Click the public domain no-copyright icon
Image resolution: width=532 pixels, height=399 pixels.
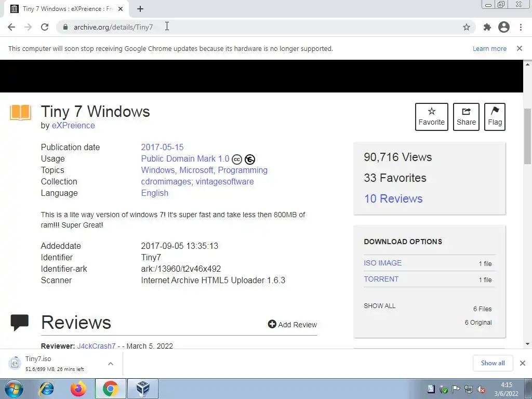click(x=250, y=159)
